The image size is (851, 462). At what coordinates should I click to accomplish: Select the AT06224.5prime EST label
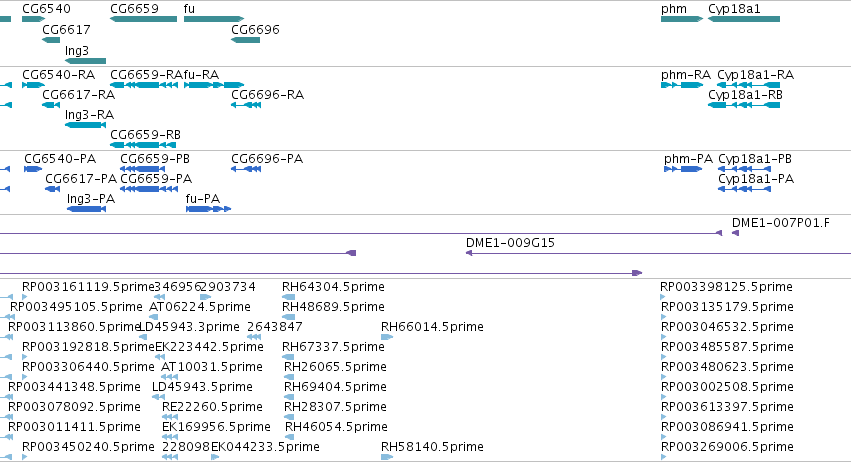(x=200, y=307)
